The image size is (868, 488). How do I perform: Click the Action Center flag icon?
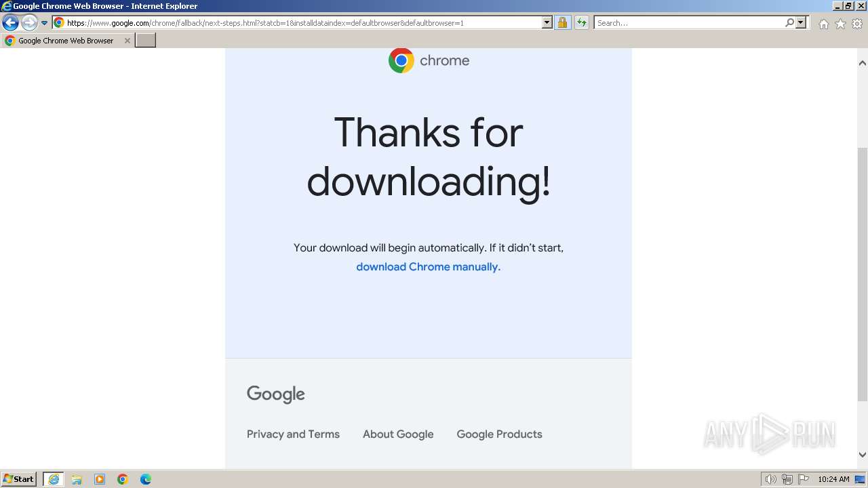[x=804, y=479]
